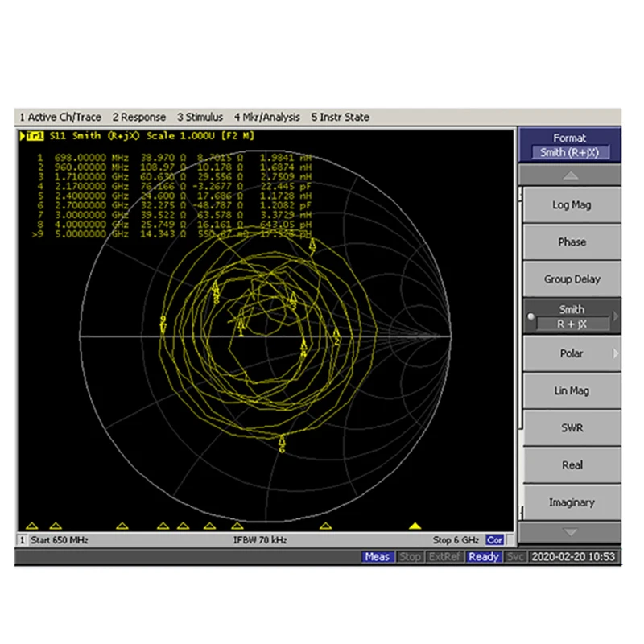Click the Stop 6 GHz field
This screenshot has width=644, height=644.
coord(456,540)
